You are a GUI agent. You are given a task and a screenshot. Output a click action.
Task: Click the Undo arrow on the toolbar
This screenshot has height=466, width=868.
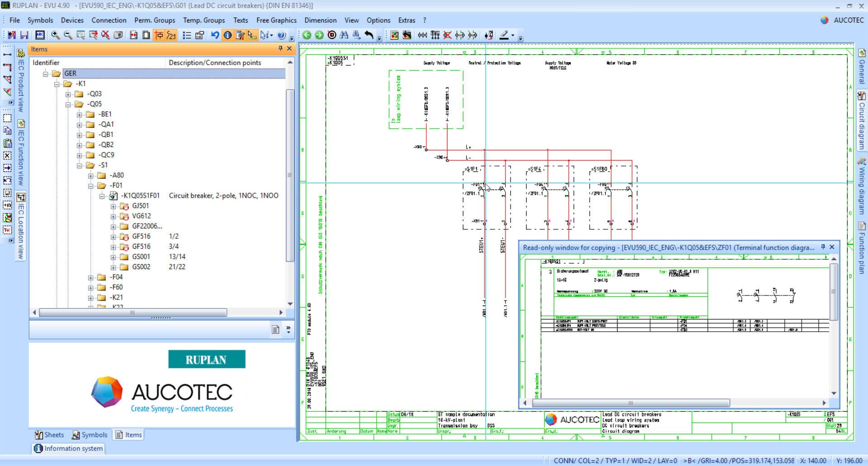coord(215,35)
